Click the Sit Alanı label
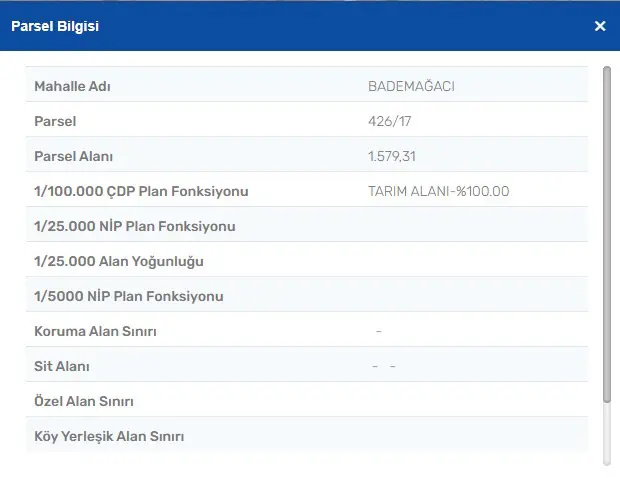Image resolution: width=620 pixels, height=478 pixels. click(62, 366)
